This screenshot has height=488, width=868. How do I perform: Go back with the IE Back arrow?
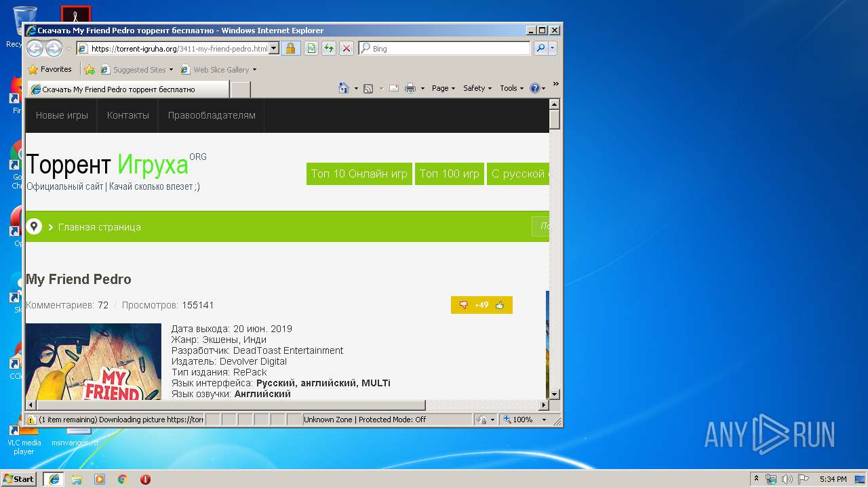click(x=35, y=48)
